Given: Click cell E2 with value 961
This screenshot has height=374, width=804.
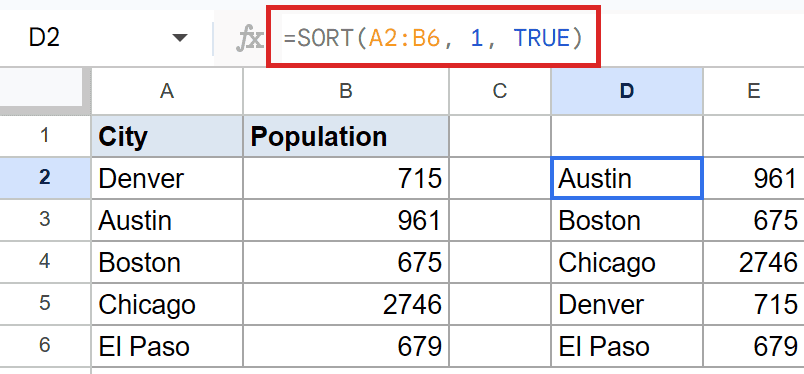Looking at the screenshot, I should 753,178.
